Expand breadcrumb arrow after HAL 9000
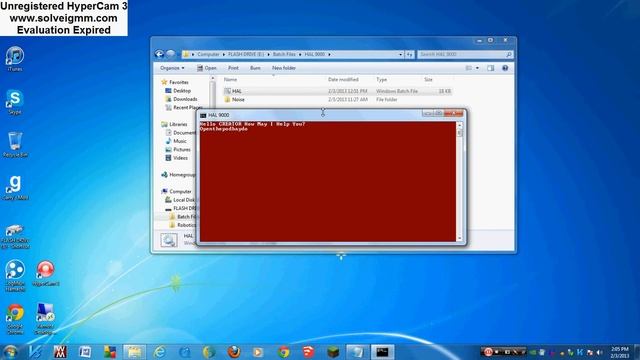The height and width of the screenshot is (360, 640). [329, 54]
